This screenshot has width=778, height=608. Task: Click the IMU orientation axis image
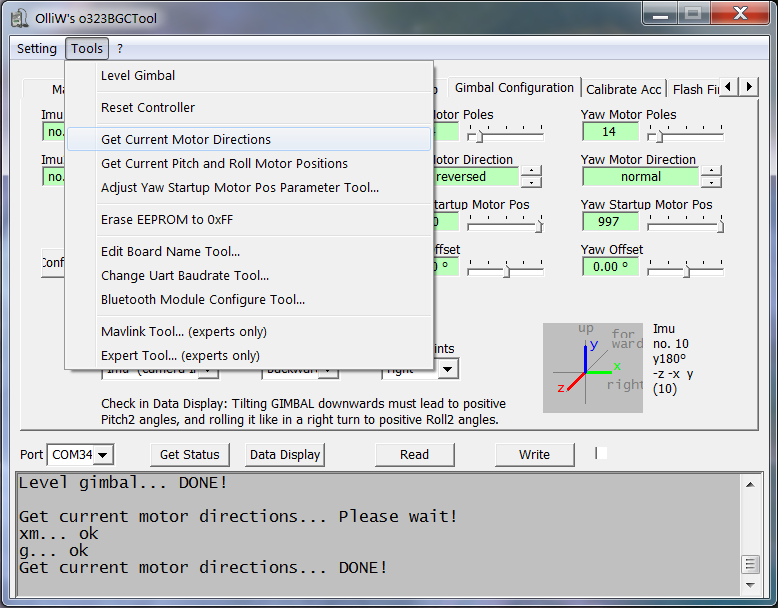coord(593,368)
